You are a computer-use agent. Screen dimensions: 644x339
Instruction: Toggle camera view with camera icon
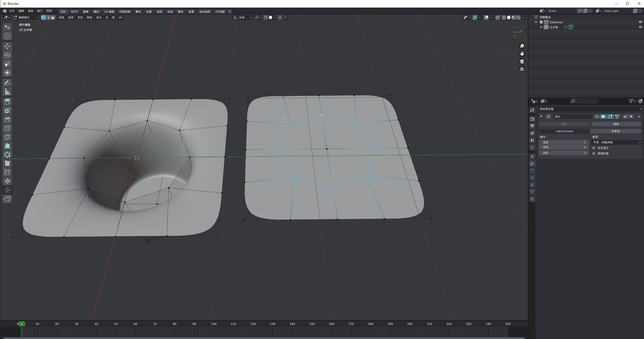522,61
